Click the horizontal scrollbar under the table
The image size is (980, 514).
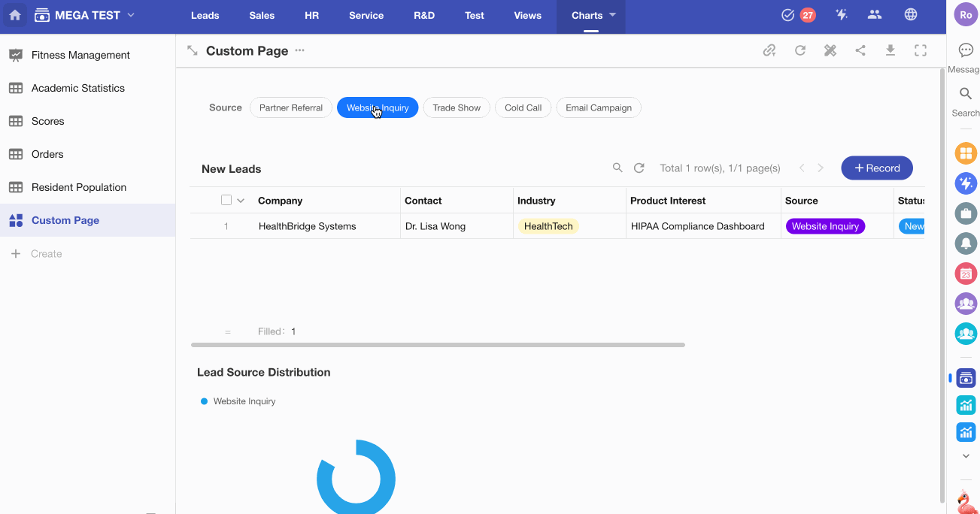[x=438, y=345]
